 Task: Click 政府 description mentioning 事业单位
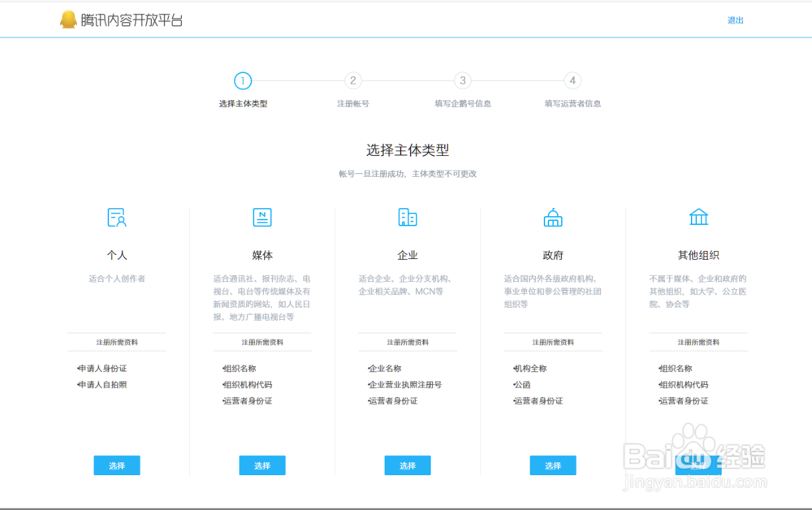[553, 291]
